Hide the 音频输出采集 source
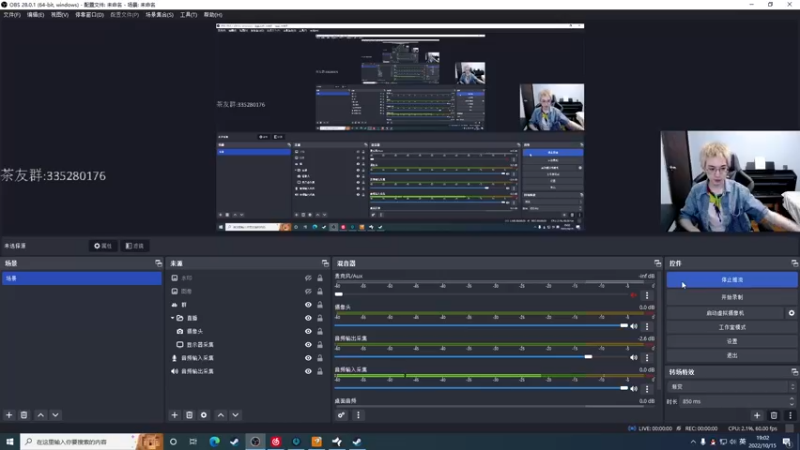Viewport: 800px width, 450px height. pos(308,371)
